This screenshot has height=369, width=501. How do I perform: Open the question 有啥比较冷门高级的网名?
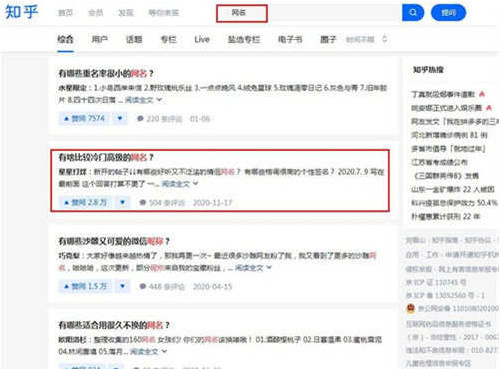pyautogui.click(x=106, y=157)
